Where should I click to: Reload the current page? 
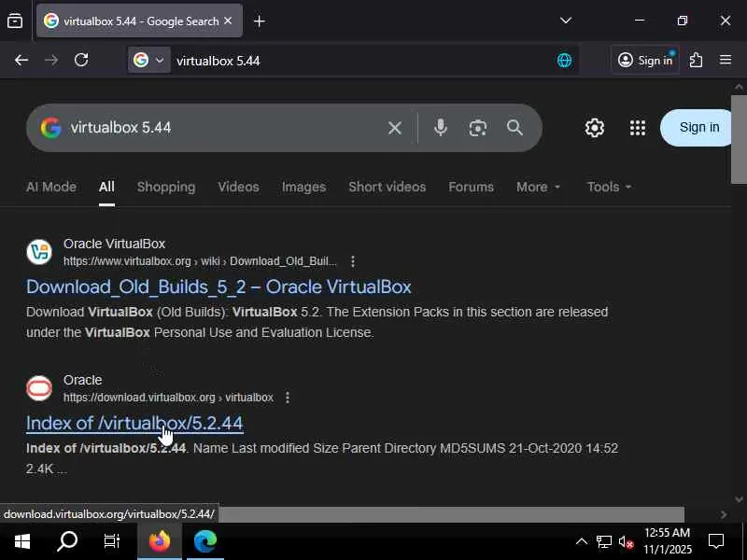click(x=81, y=60)
